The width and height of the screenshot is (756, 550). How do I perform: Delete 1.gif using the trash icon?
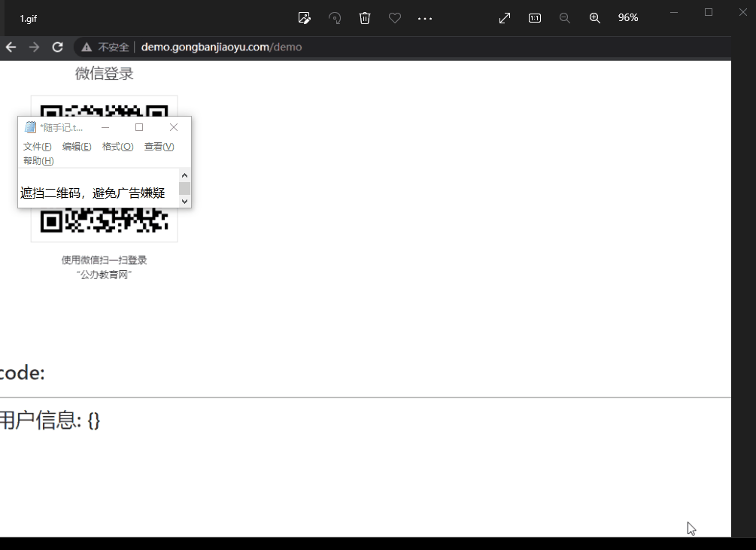(365, 18)
